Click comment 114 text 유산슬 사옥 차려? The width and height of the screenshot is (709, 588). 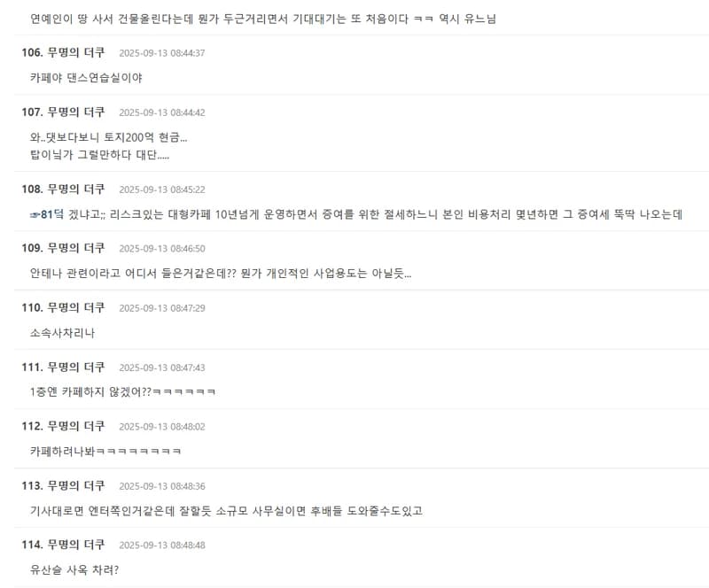tap(74, 570)
